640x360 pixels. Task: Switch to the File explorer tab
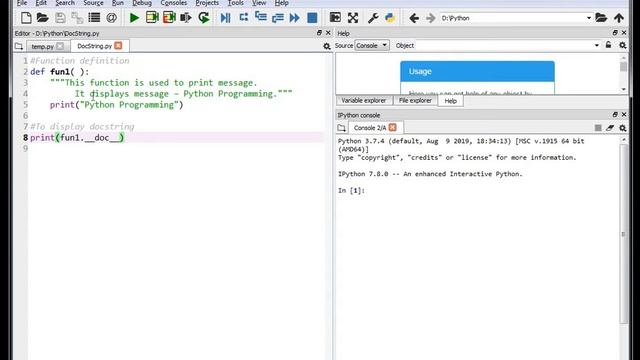coord(415,100)
